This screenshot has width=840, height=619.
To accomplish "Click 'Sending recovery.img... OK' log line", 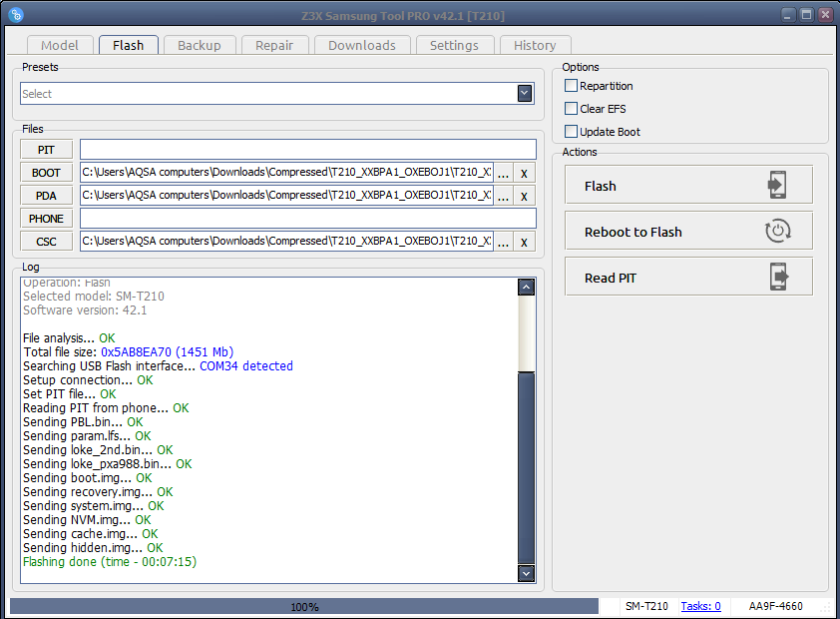I will [98, 492].
